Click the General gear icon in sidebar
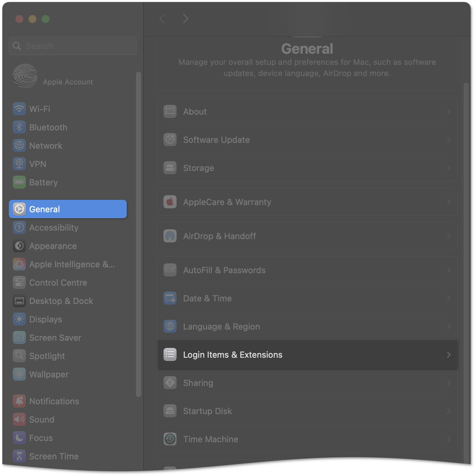The height and width of the screenshot is (476, 475). (19, 209)
